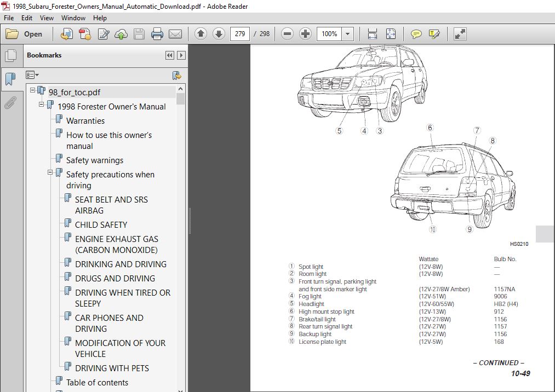Click the bookmarks scrollbar up arrow
The width and height of the screenshot is (555, 392).
tap(180, 89)
